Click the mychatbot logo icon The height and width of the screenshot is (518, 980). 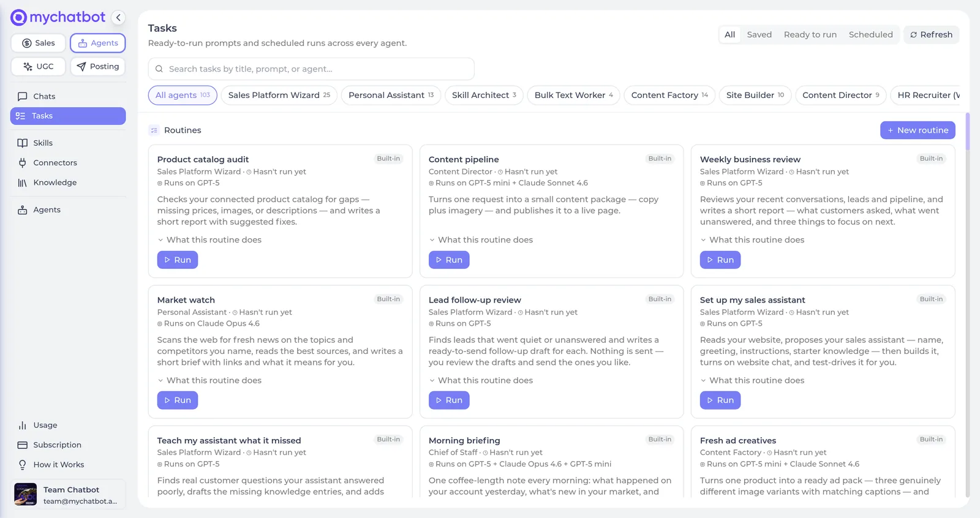18,18
